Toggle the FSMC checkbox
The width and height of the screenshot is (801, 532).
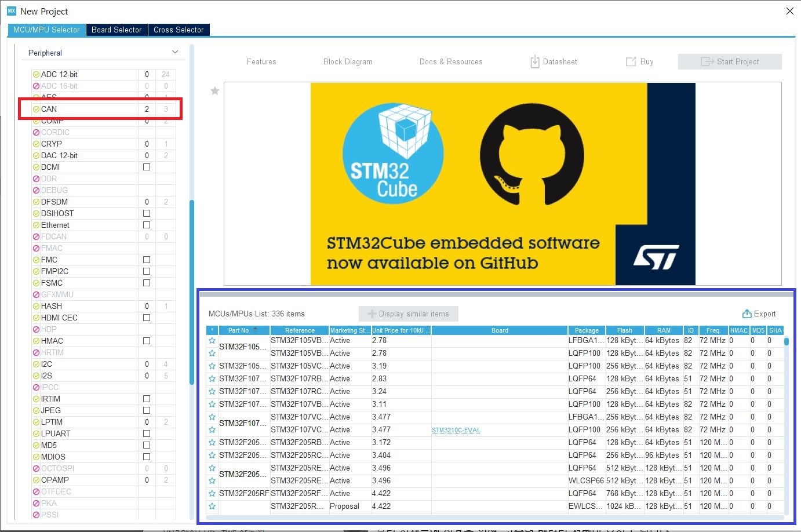[147, 283]
